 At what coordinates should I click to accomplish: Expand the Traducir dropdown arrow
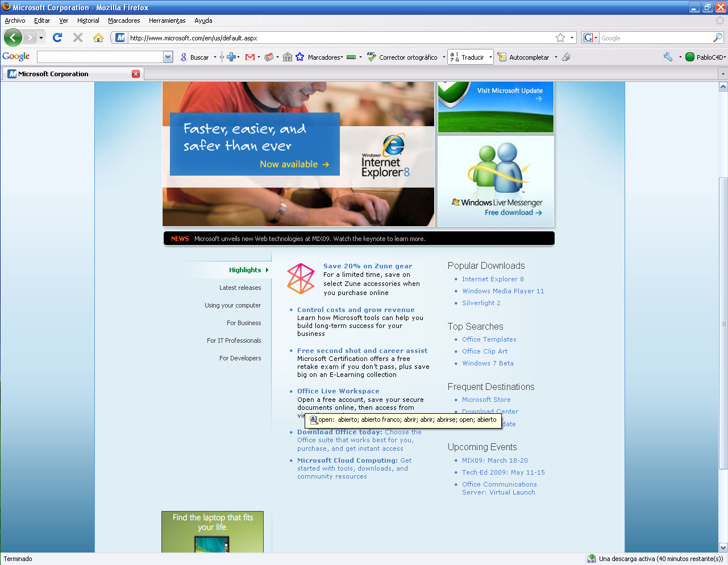tap(490, 57)
